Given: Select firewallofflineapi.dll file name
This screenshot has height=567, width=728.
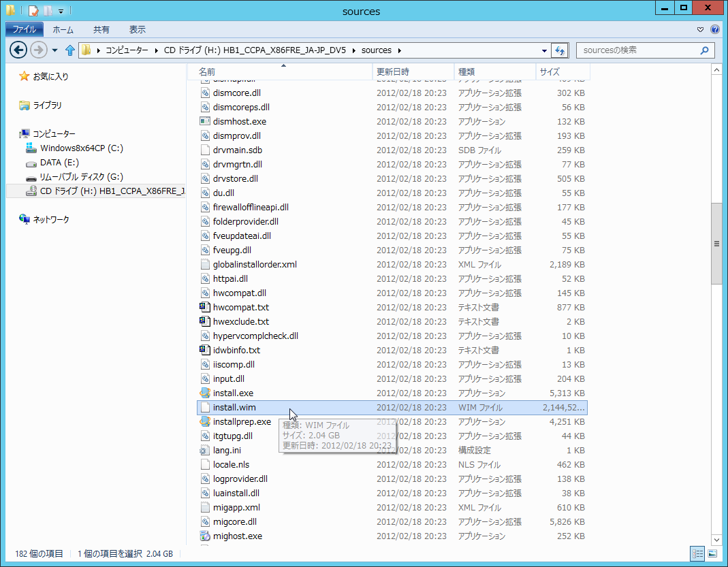Looking at the screenshot, I should tap(251, 208).
